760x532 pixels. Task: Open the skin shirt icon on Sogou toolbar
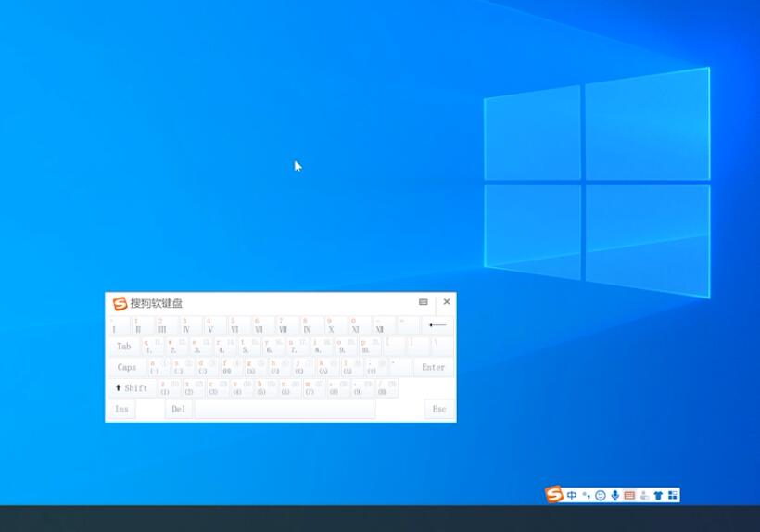point(658,495)
